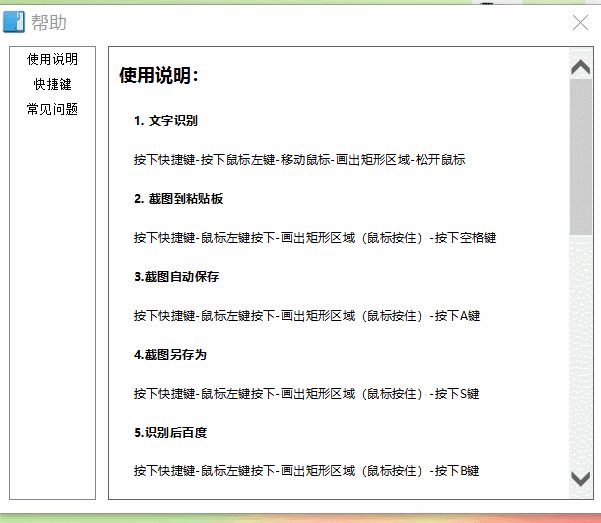This screenshot has height=523, width=601.
Task: Click the heading 5.识别后百度
Action: 170,433
